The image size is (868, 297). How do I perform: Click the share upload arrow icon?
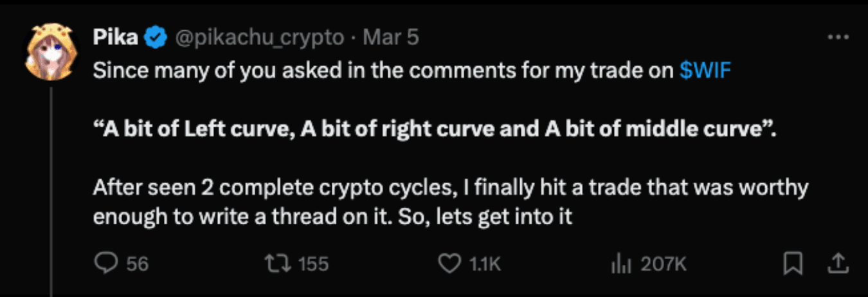[x=836, y=262]
